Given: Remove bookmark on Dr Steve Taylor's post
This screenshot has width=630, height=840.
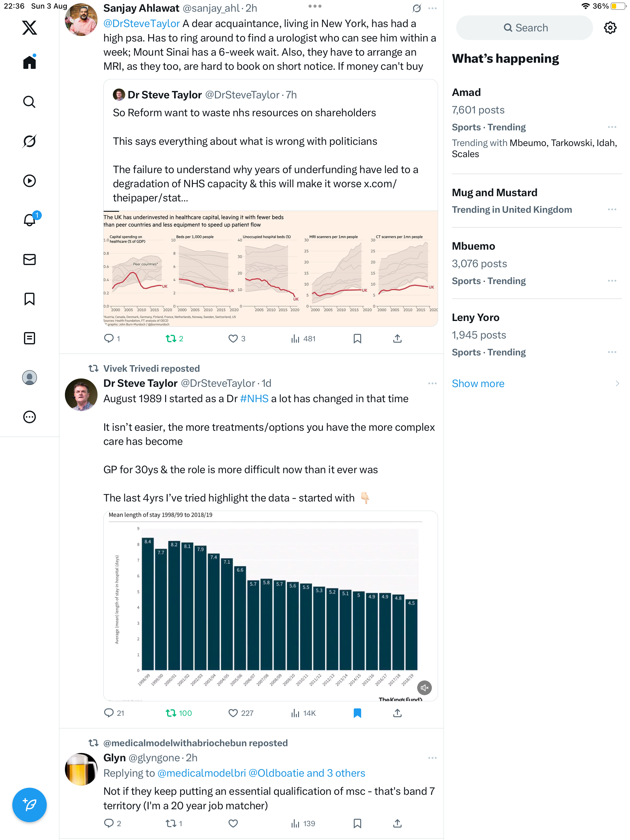Looking at the screenshot, I should pos(357,713).
